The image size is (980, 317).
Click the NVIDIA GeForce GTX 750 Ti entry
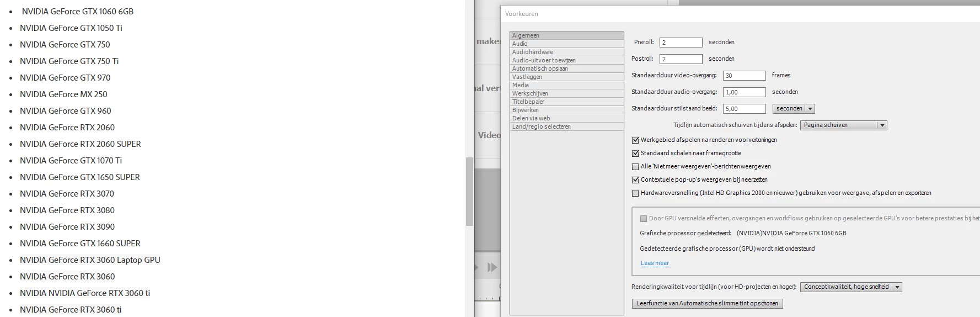point(69,61)
